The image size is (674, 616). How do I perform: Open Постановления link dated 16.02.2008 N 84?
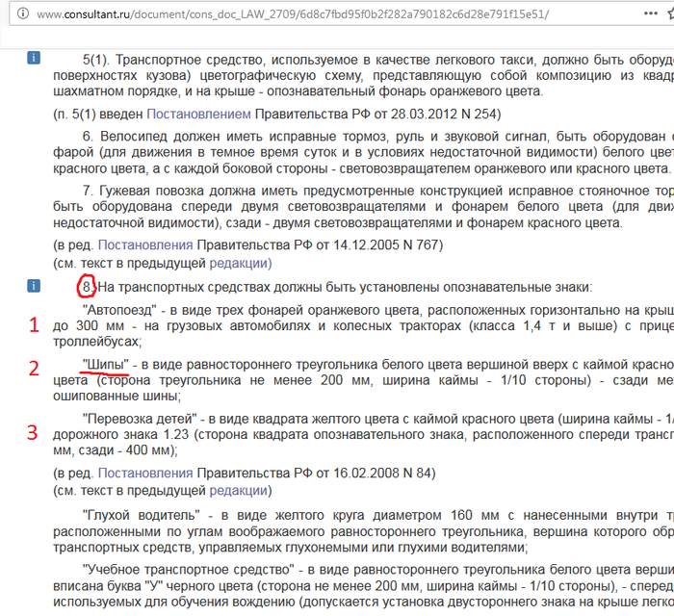coord(145,473)
